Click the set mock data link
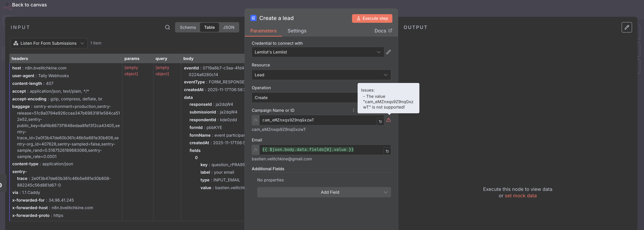 pyautogui.click(x=520, y=196)
